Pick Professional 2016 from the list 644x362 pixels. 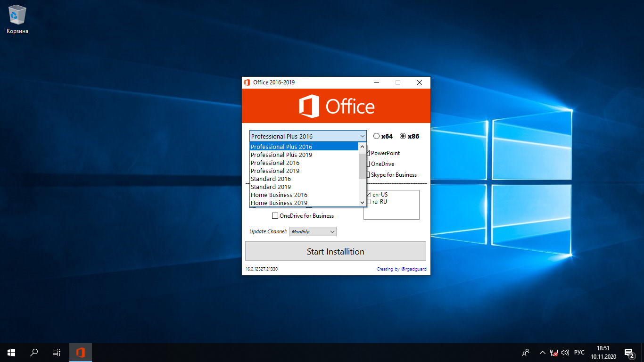tap(304, 163)
